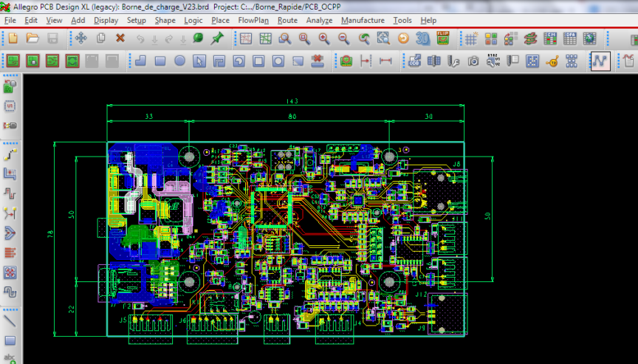Click the fourth green etch edit mode icon
Image resolution: width=638 pixels, height=364 pixels.
(x=72, y=61)
